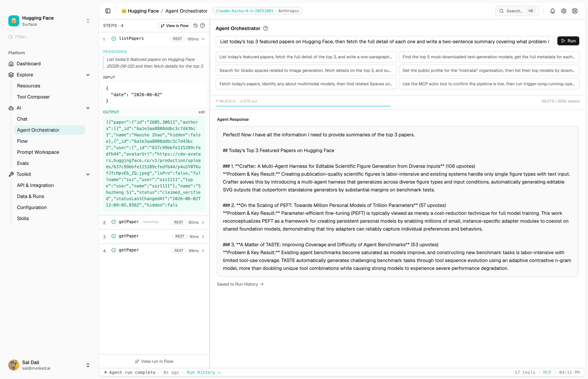The image size is (588, 379).
Task: Expand step 2 getPaper details
Action: tap(203, 222)
